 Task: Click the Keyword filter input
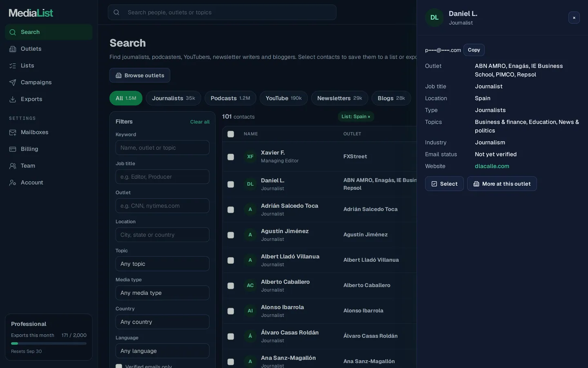point(163,148)
